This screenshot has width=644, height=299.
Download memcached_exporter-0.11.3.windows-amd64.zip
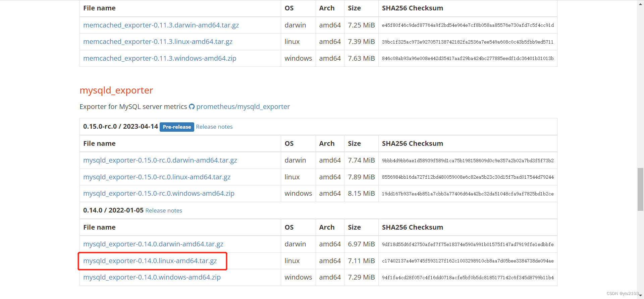[160, 58]
